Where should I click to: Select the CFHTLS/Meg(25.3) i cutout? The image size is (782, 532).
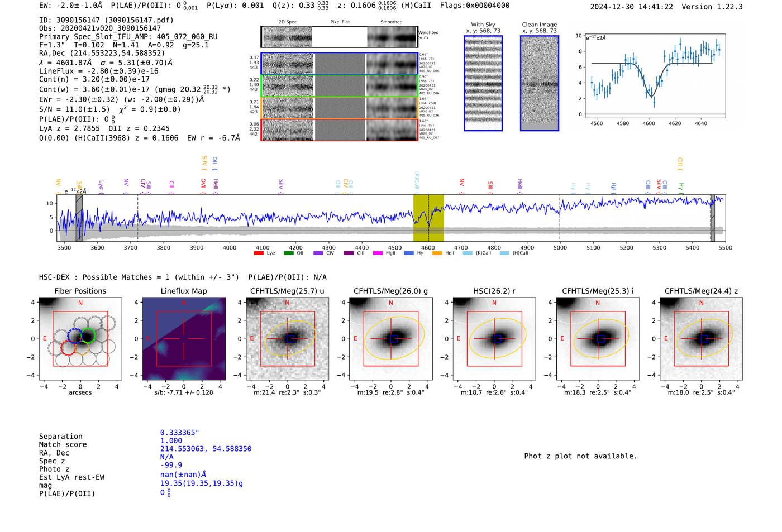coord(598,338)
